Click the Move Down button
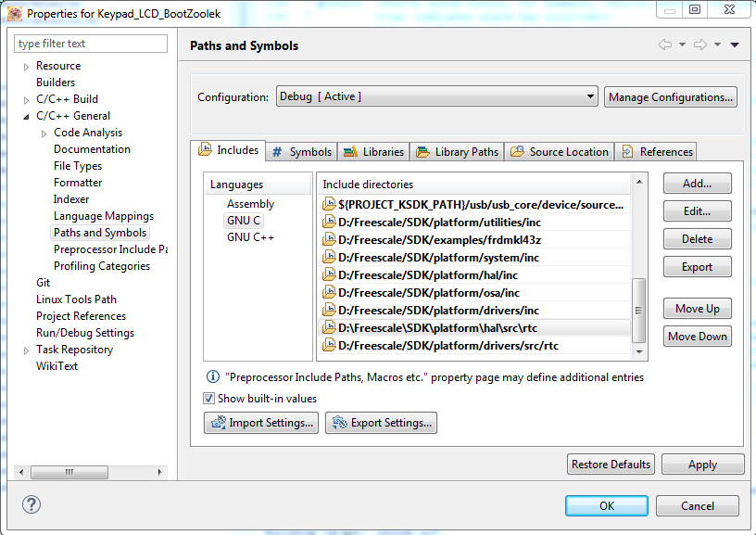The height and width of the screenshot is (535, 756). [x=698, y=337]
